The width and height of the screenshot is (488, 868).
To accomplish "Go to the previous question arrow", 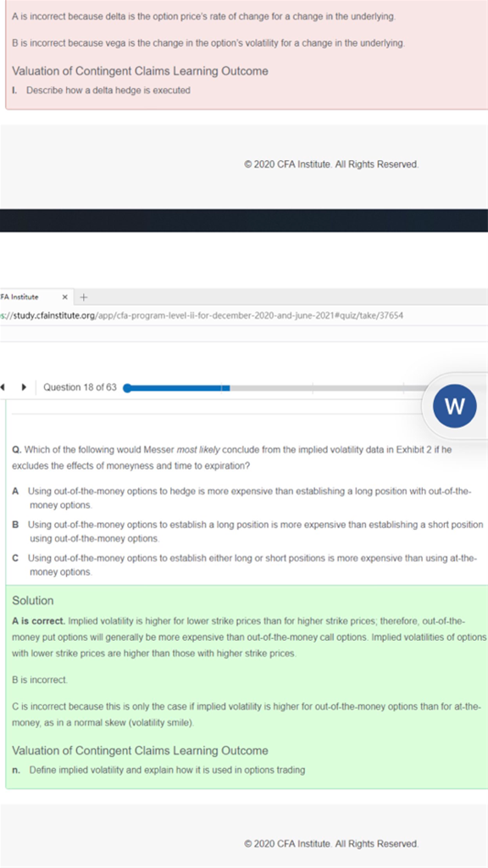I will (x=3, y=387).
